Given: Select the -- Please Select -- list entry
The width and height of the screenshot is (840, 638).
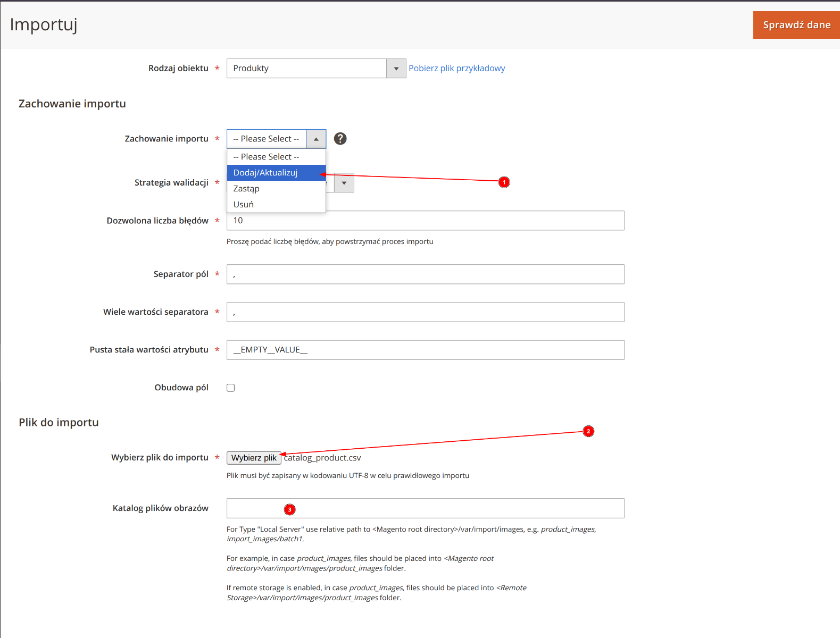Looking at the screenshot, I should [266, 157].
